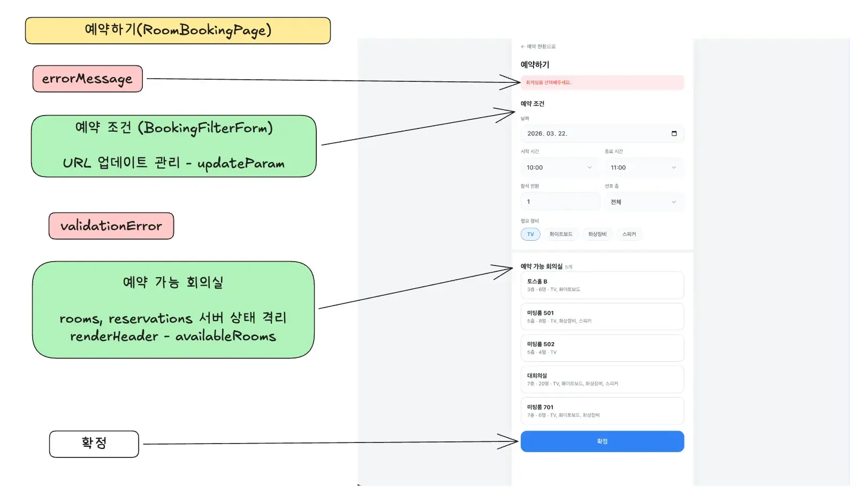Image resolution: width=868 pixels, height=504 pixels.
Task: Expand the 선호 층 dropdown showing 전체
Action: (644, 202)
